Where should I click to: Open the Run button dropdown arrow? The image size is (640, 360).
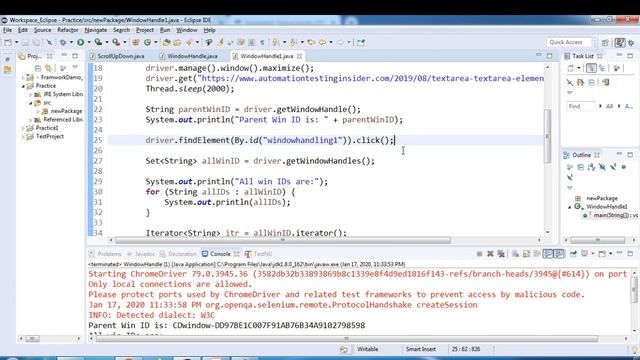[x=89, y=42]
